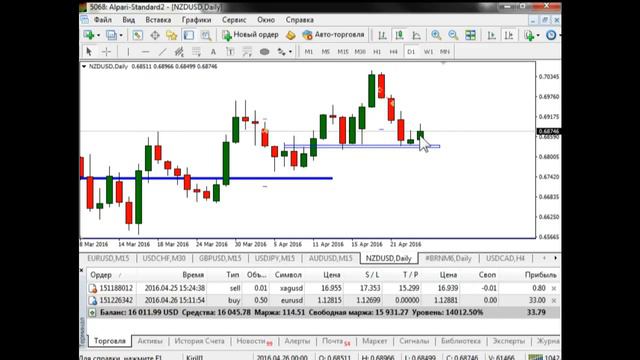Switch to EURUSD,M15 chart tab
This screenshot has height=360, width=640.
click(108, 258)
